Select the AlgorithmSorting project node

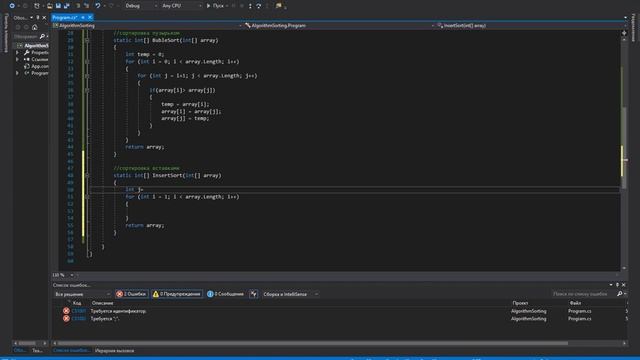(x=36, y=46)
